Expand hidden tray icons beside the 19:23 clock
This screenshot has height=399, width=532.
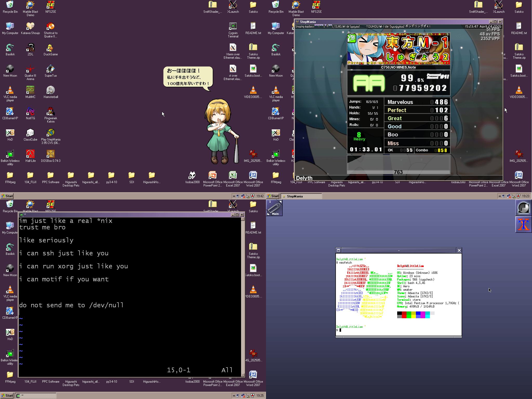coord(500,196)
